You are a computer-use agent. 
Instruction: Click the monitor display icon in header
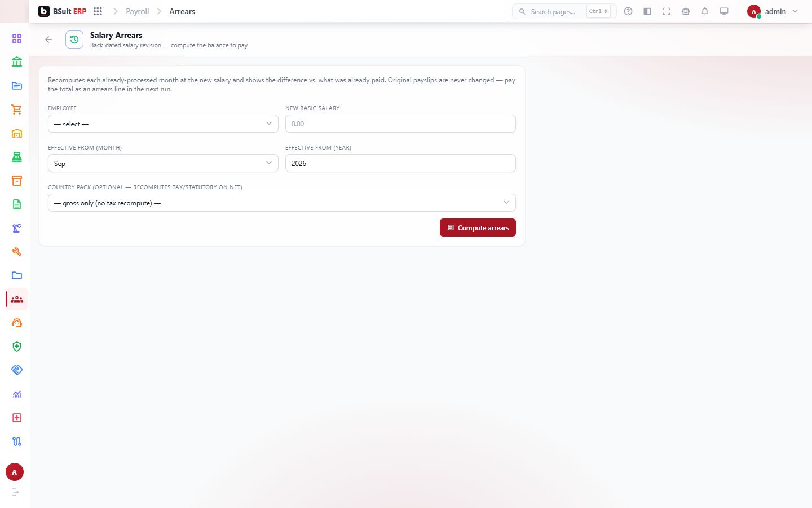724,11
